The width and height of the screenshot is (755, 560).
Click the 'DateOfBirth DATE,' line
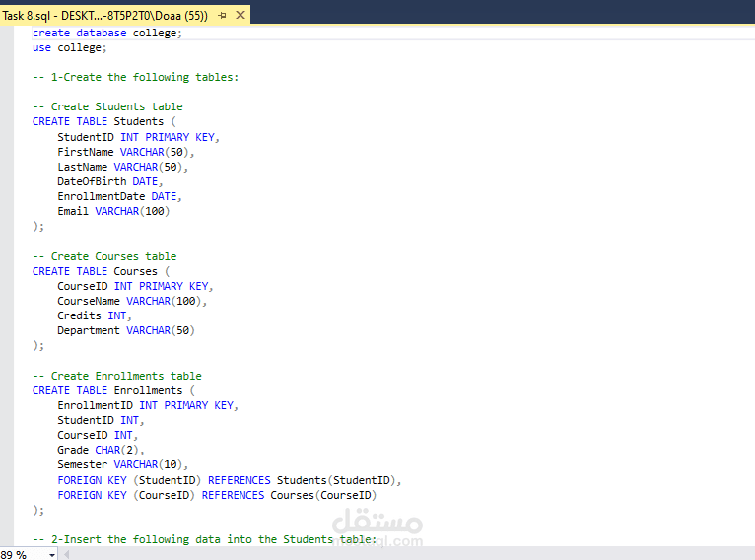[x=110, y=182]
